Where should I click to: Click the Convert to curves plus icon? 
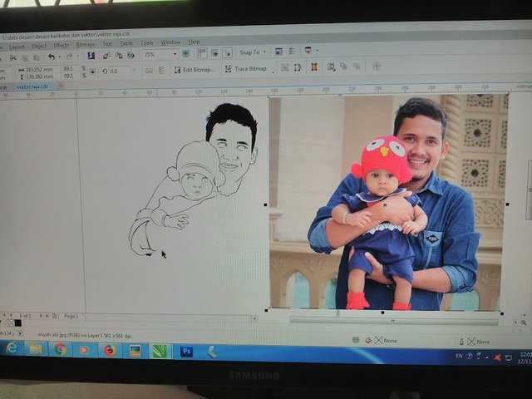(x=376, y=66)
